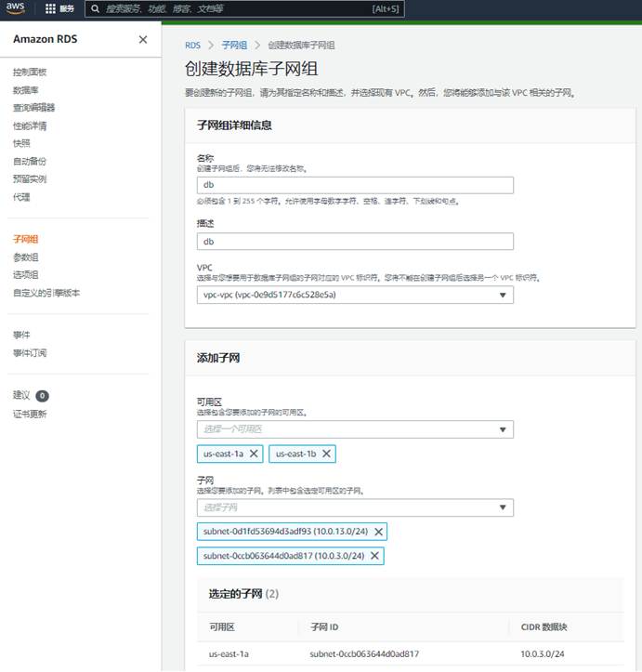Open the availability zone dropdown
Image resolution: width=642 pixels, height=672 pixels.
point(355,429)
